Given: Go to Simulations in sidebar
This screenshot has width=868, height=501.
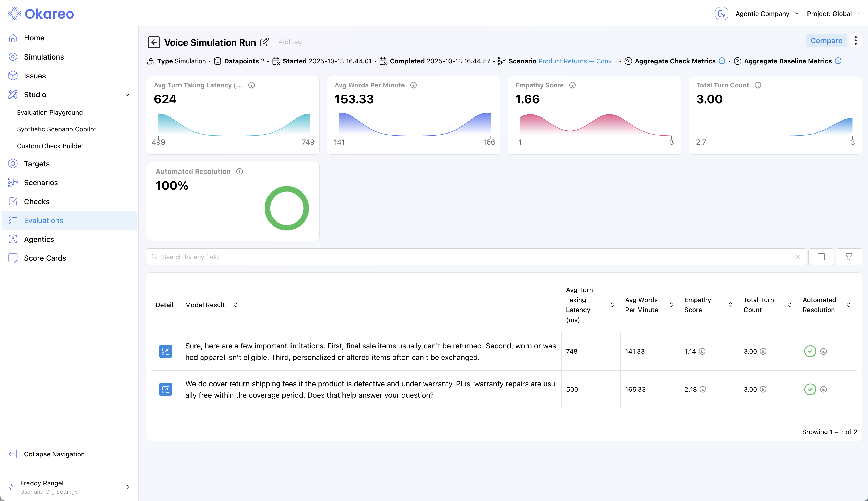Looking at the screenshot, I should point(44,57).
